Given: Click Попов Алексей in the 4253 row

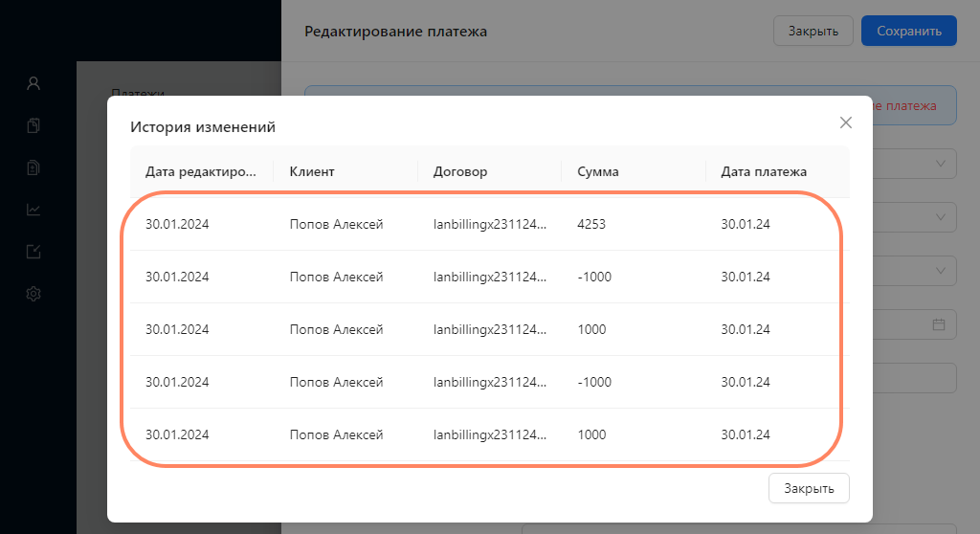Looking at the screenshot, I should [336, 225].
